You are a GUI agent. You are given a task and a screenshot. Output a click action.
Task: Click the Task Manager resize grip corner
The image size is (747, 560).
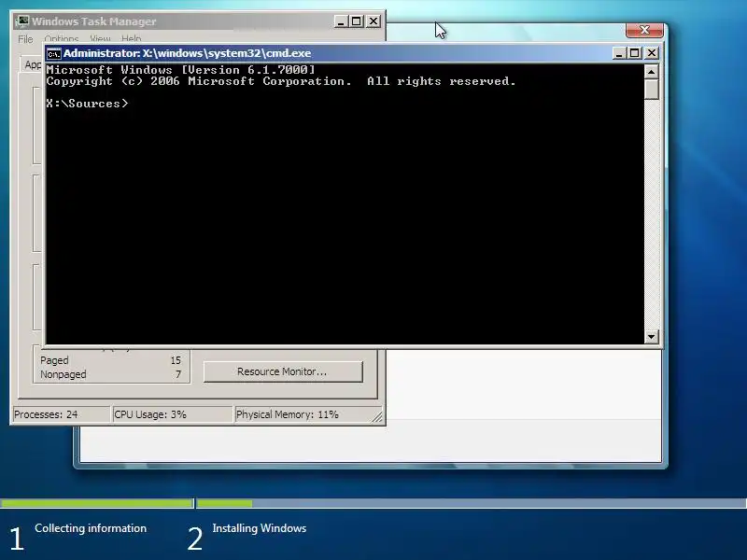[x=377, y=416]
